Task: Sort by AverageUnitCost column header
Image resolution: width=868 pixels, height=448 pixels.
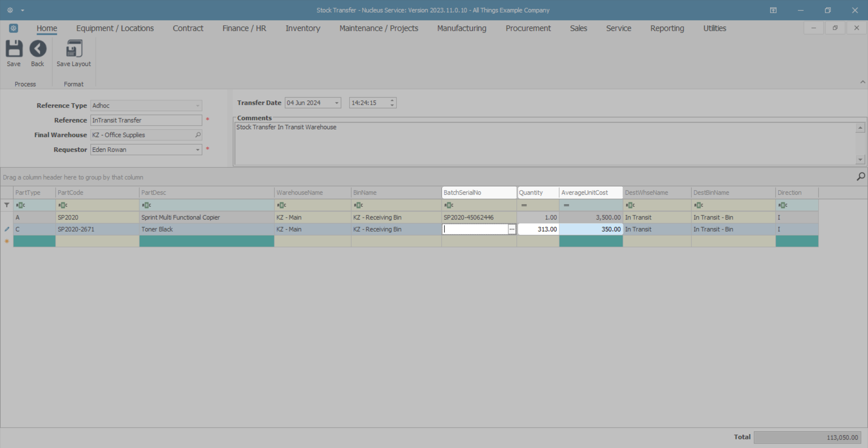Action: tap(591, 192)
